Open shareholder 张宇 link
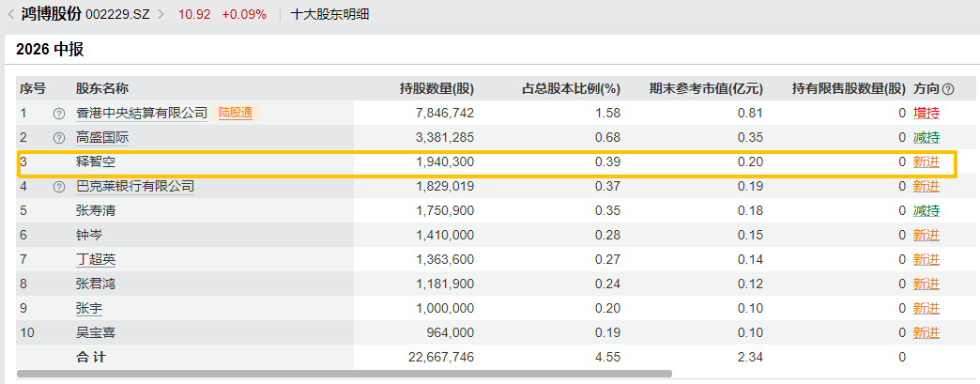Screen dimensions: 980x384 click(89, 308)
